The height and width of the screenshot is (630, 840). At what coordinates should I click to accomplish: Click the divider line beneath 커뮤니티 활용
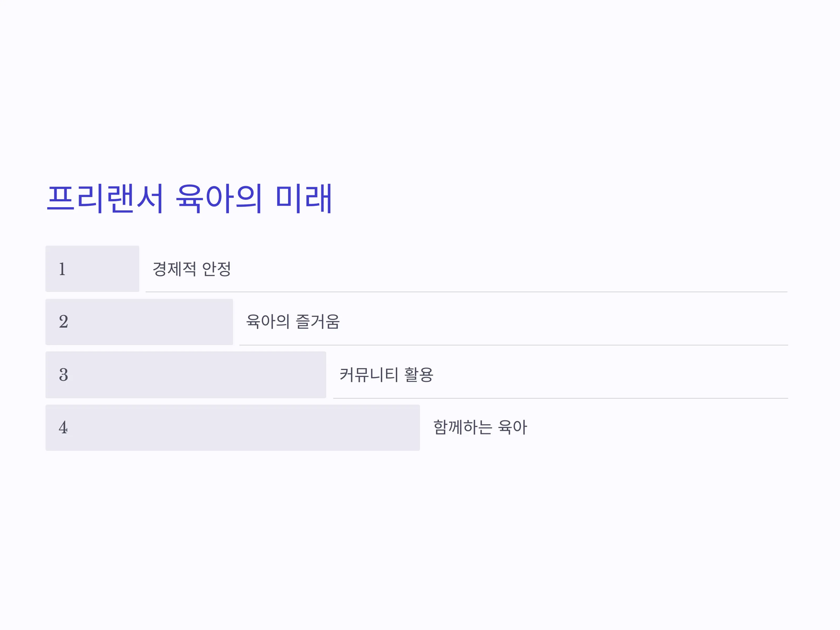click(560, 398)
